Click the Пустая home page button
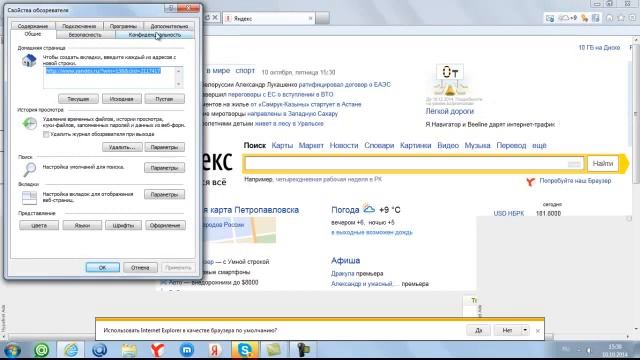 [164, 99]
